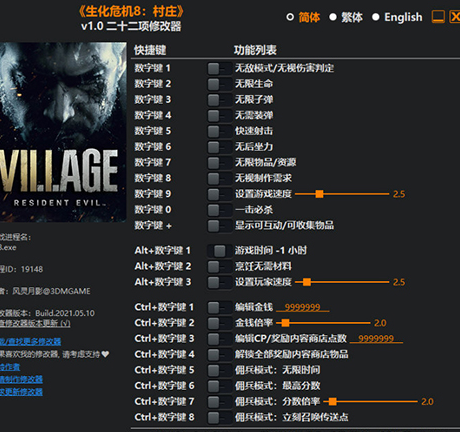Enable 设置游戏速度 toggle
The width and height of the screenshot is (460, 432).
click(219, 194)
